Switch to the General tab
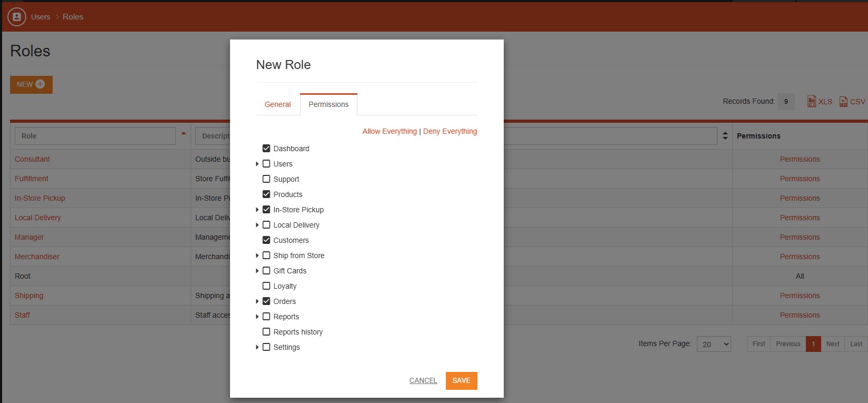The image size is (868, 403). click(277, 104)
